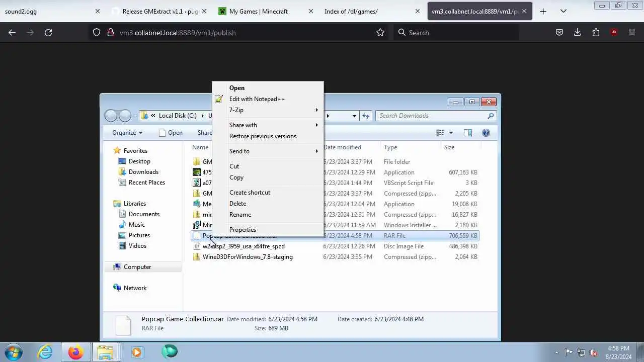Expand the 7-Zip submenu
Image resolution: width=644 pixels, height=362 pixels.
tap(268, 110)
